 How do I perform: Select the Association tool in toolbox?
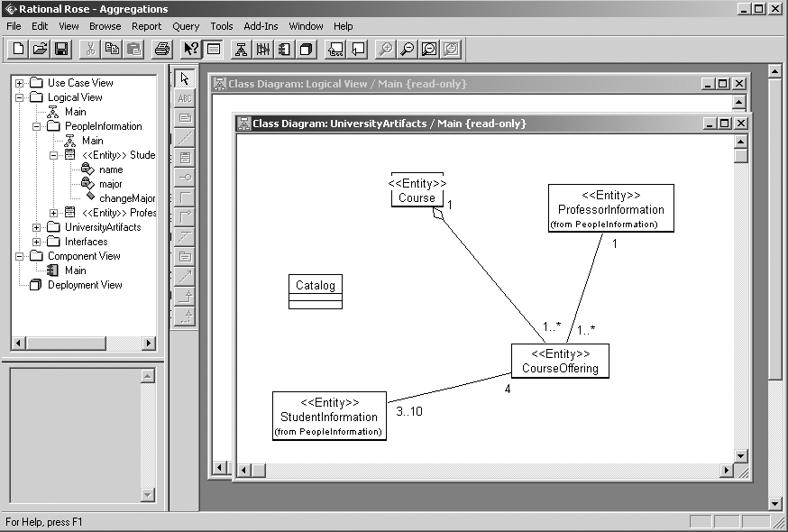pyautogui.click(x=185, y=197)
